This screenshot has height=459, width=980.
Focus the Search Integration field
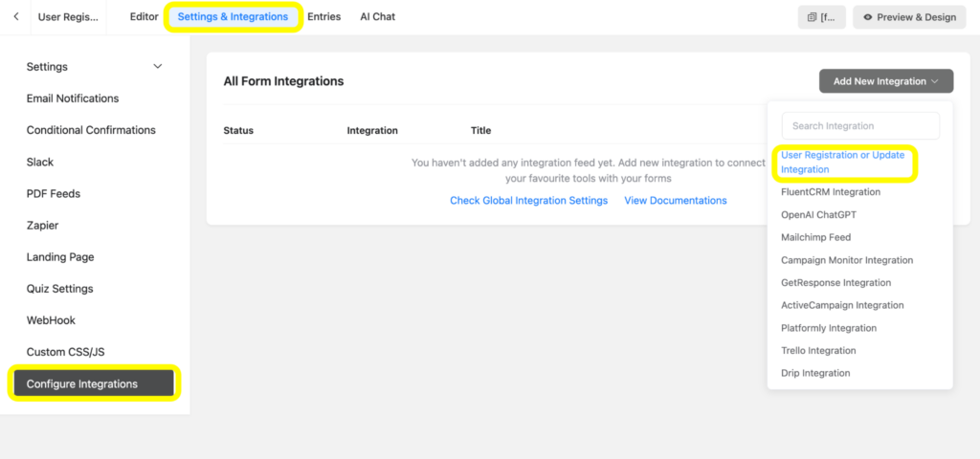860,125
